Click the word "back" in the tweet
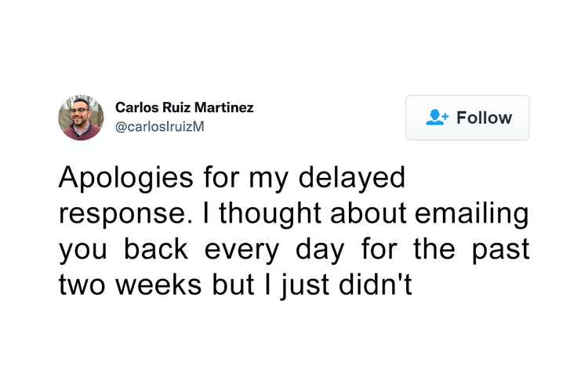Screen dimensions: 588x392 pyautogui.click(x=156, y=249)
